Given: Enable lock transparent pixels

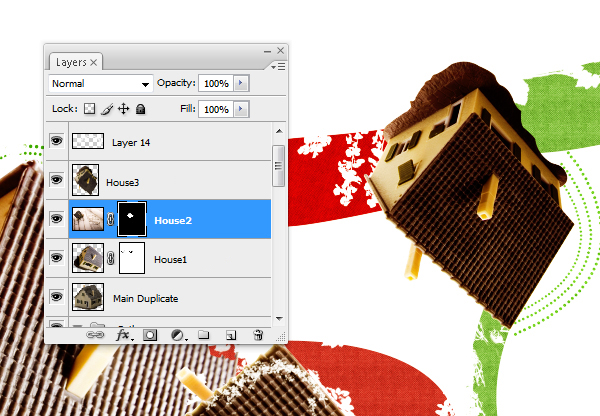Looking at the screenshot, I should coord(90,109).
